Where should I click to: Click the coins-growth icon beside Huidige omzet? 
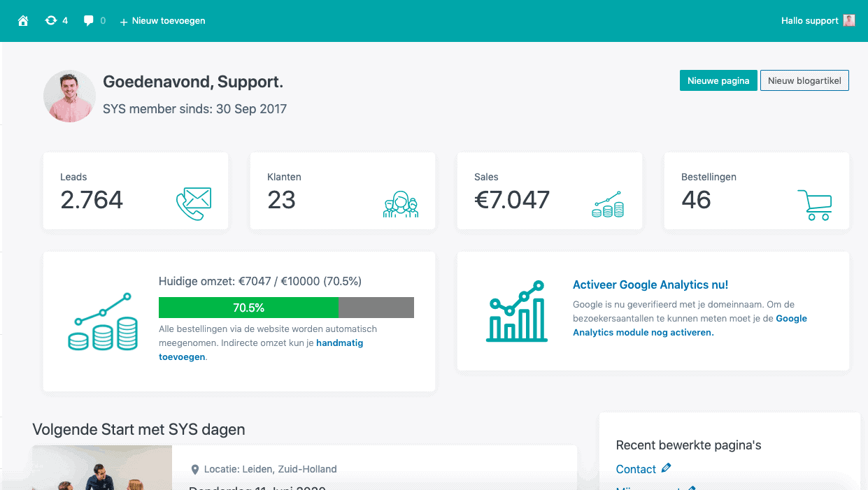pos(102,321)
